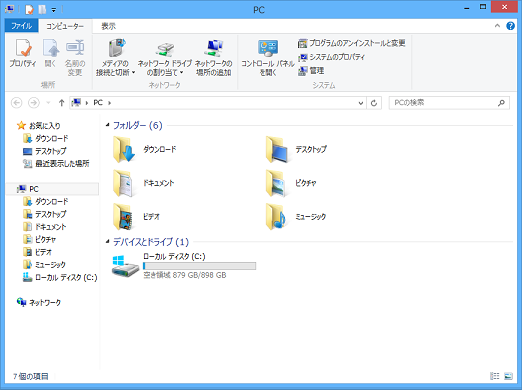Select the ダウンロード folder icon in main pane
This screenshot has width=522, height=390.
click(124, 149)
